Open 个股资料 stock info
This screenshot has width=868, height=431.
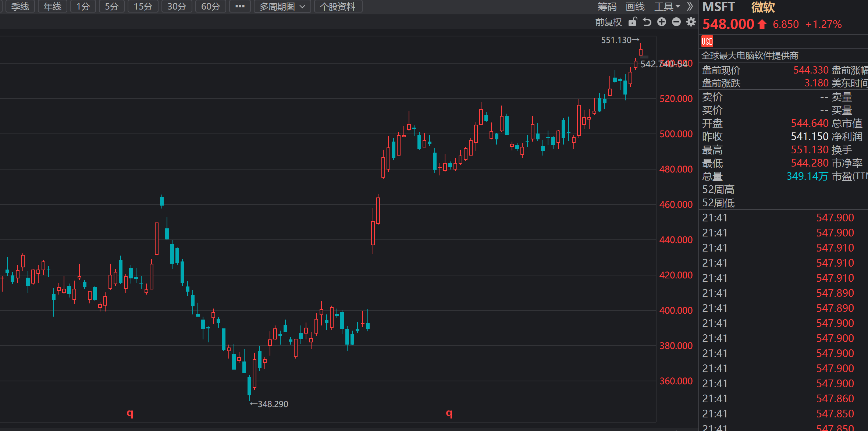[338, 7]
